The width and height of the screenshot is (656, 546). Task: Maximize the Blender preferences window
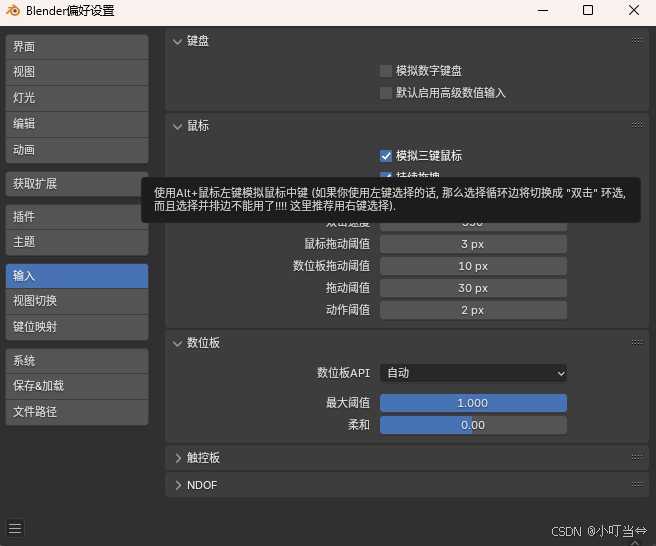coord(588,10)
